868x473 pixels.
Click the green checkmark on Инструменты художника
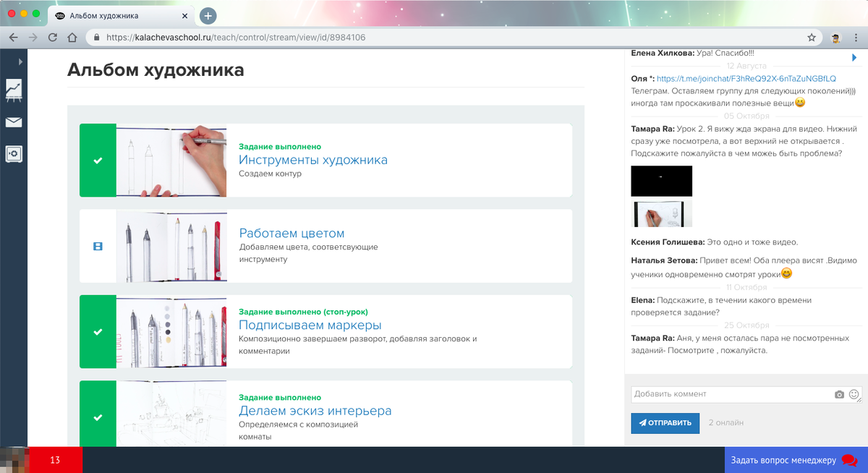98,160
